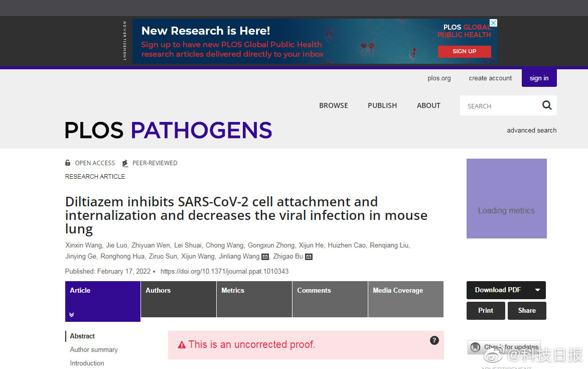The width and height of the screenshot is (588, 369).
Task: Click the Loading metrics box
Action: 506,199
